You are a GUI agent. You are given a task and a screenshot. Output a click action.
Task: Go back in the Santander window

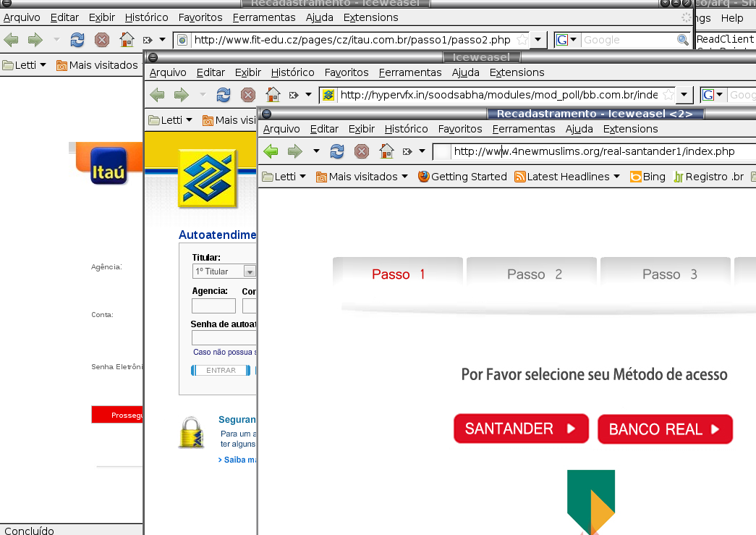(x=271, y=151)
